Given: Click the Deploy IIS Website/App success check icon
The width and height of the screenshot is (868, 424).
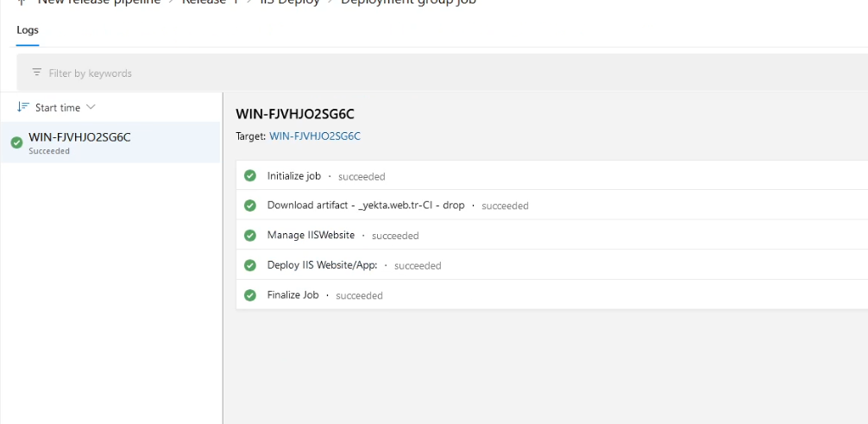Looking at the screenshot, I should tap(250, 265).
